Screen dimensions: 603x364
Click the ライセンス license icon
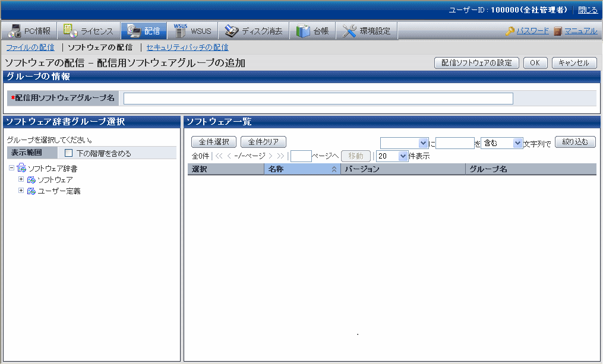[x=70, y=30]
